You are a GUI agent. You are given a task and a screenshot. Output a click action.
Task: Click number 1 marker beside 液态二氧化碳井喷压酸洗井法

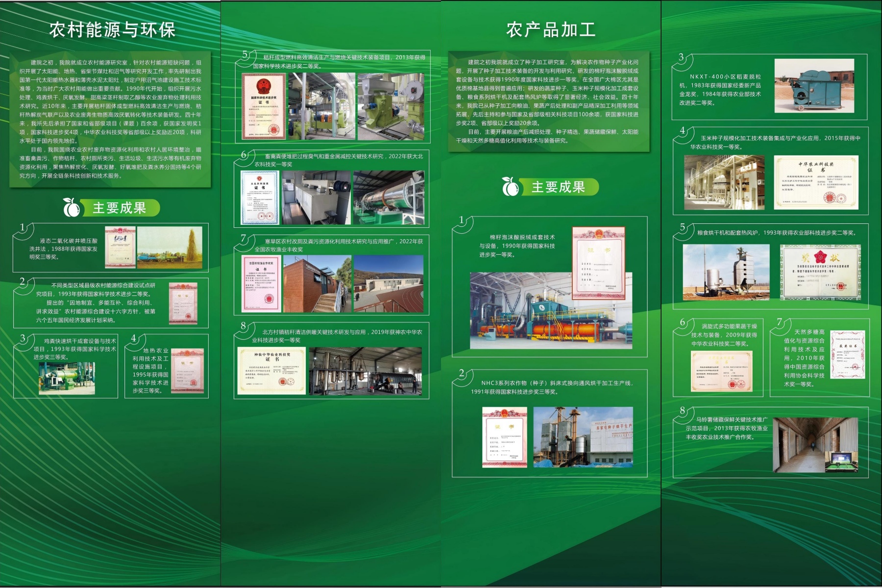point(23,227)
